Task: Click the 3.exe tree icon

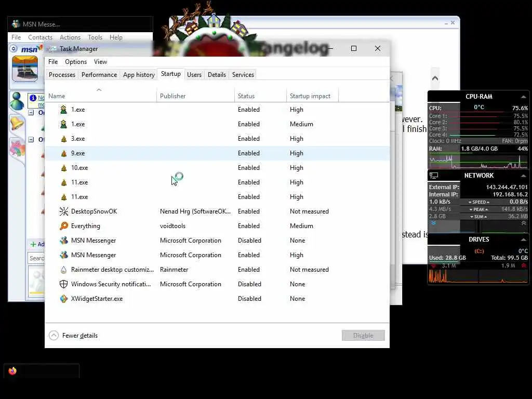Action: click(63, 139)
